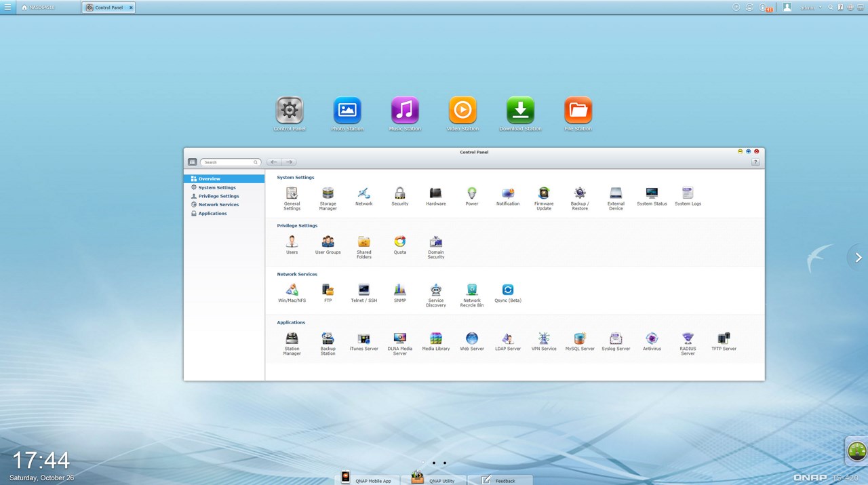This screenshot has height=485, width=868.
Task: Open TFTP Server
Action: pyautogui.click(x=724, y=341)
